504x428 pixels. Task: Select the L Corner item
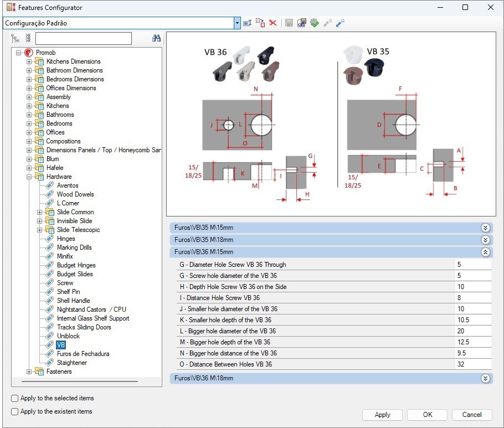click(68, 203)
